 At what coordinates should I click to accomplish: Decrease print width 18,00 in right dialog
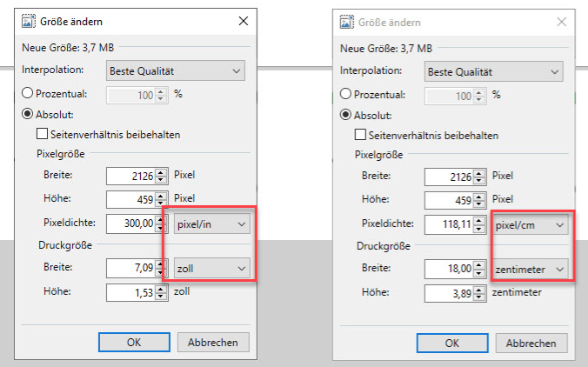coord(479,273)
